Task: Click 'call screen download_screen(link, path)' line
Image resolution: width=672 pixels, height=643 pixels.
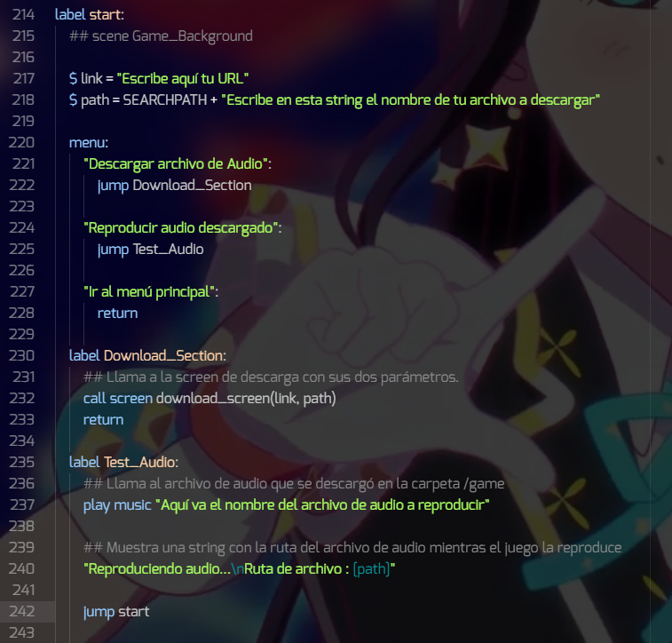Action: pos(210,398)
